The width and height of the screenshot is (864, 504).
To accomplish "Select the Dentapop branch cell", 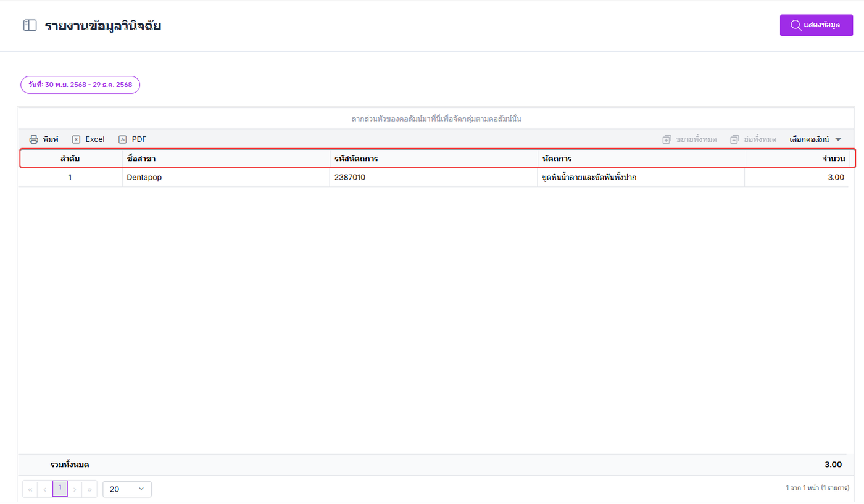I will point(226,178).
